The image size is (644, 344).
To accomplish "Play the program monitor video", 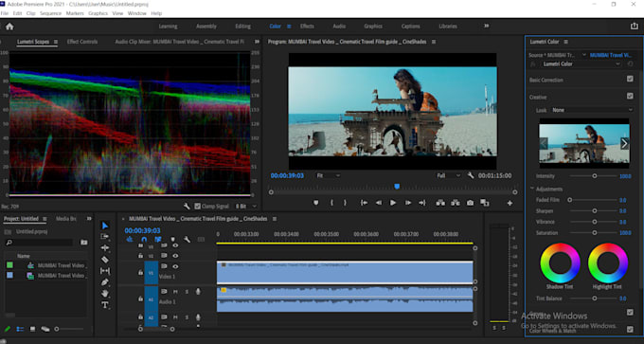I will point(393,203).
